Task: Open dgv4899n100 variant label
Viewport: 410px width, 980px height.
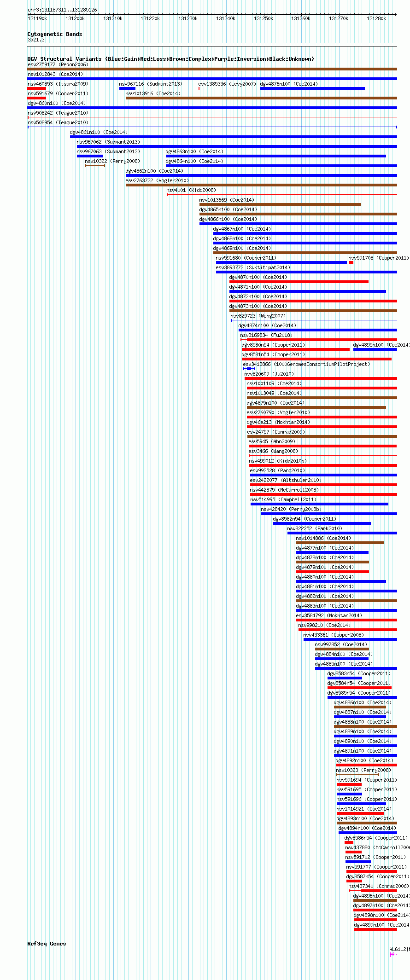Action: click(x=381, y=925)
